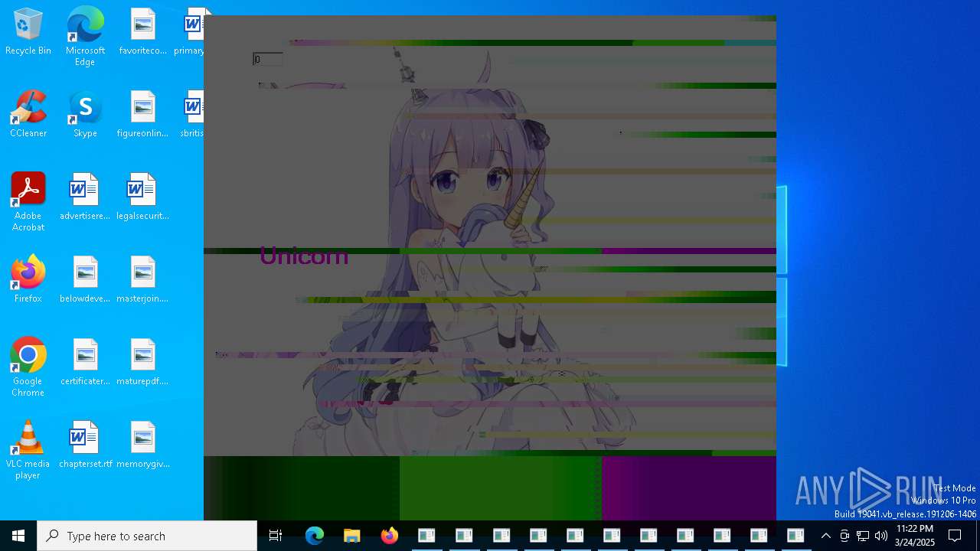Open the volume control tray icon
The height and width of the screenshot is (551, 980).
[x=881, y=536]
